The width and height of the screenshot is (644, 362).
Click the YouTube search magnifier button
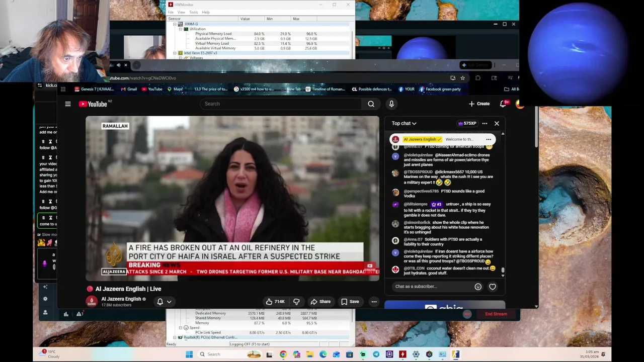pos(371,104)
